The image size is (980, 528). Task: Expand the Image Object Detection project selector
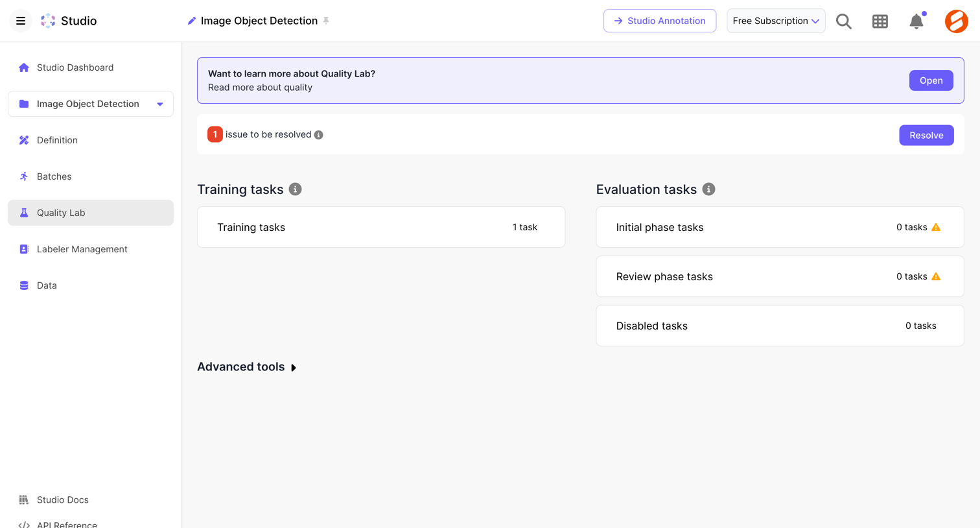click(x=91, y=104)
